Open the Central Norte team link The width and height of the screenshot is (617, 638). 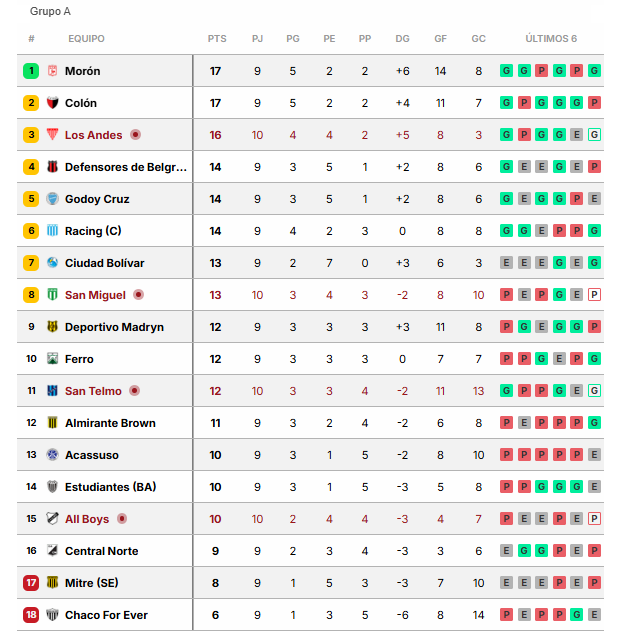tap(101, 551)
